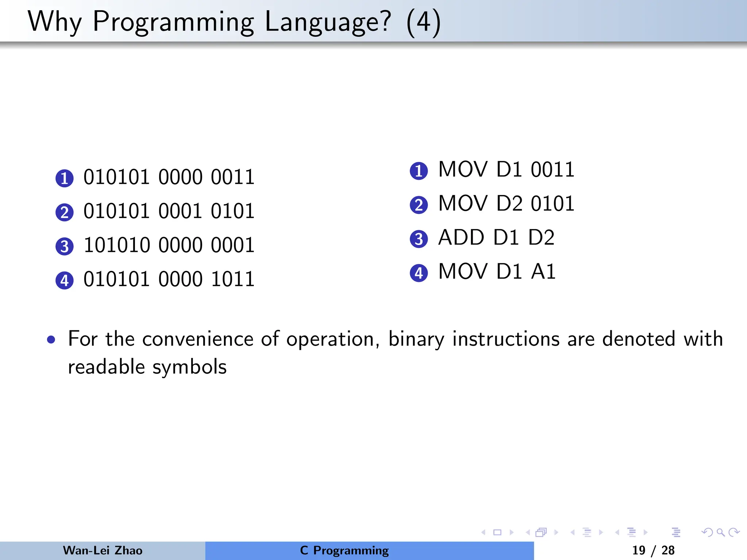Click number 3 badge beside ADD D1 D2
747x560 pixels.
click(x=419, y=239)
